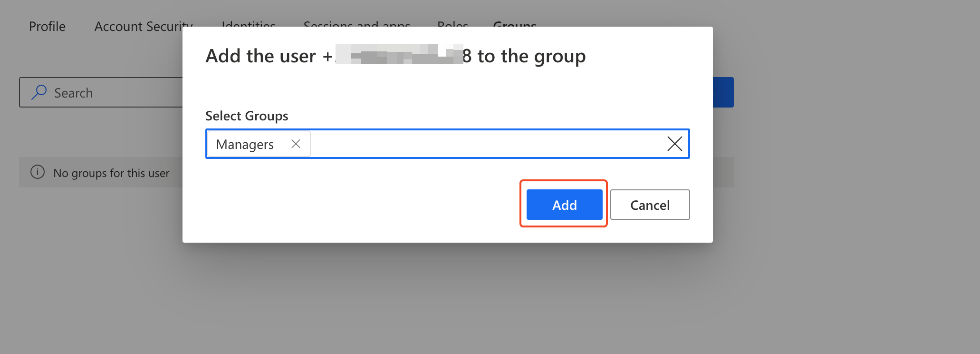Click the dialog title Add the user
The width and height of the screenshot is (980, 354).
[260, 56]
